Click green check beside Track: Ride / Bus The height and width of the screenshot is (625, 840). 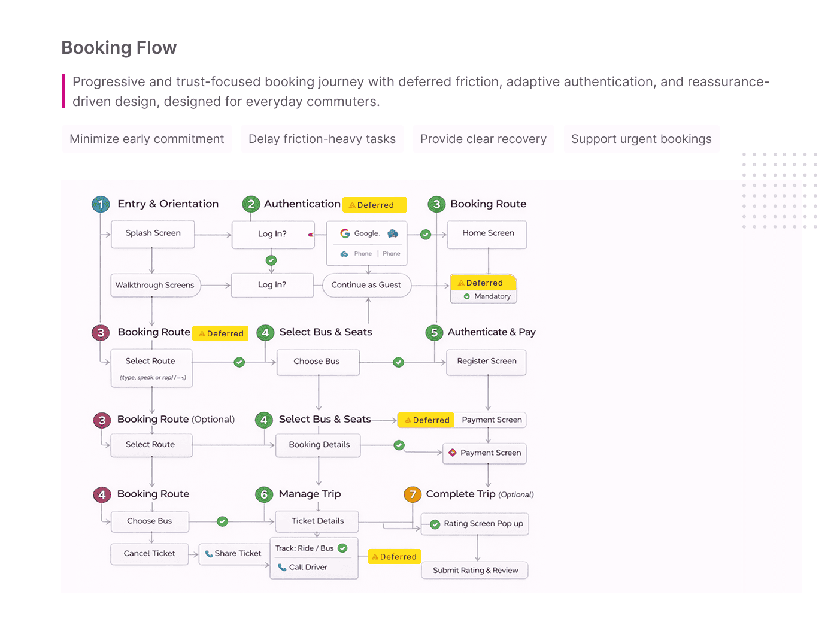342,548
